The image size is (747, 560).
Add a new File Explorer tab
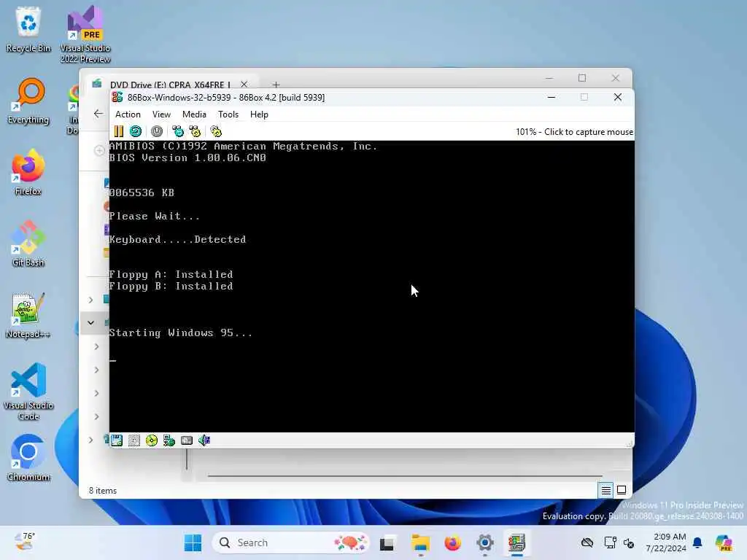[x=276, y=85]
